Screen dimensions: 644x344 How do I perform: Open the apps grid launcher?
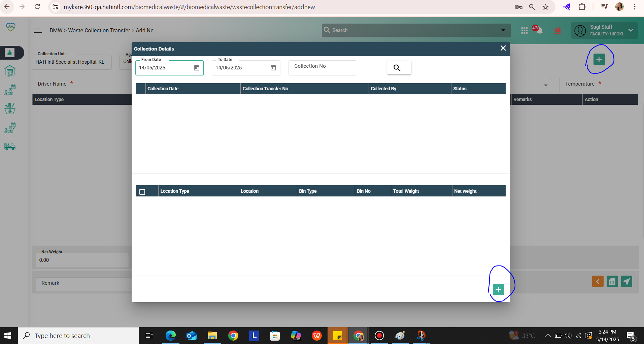(x=524, y=31)
